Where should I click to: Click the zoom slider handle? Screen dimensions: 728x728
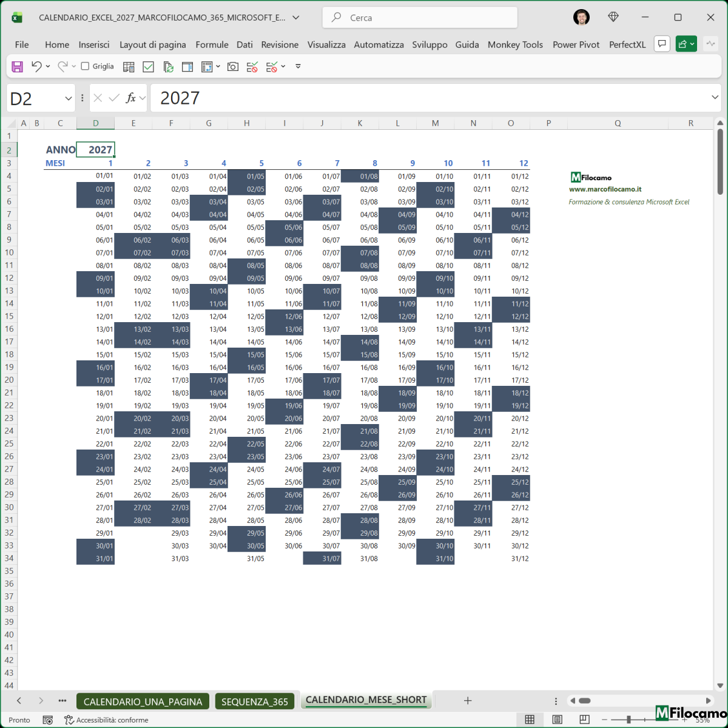pyautogui.click(x=629, y=720)
